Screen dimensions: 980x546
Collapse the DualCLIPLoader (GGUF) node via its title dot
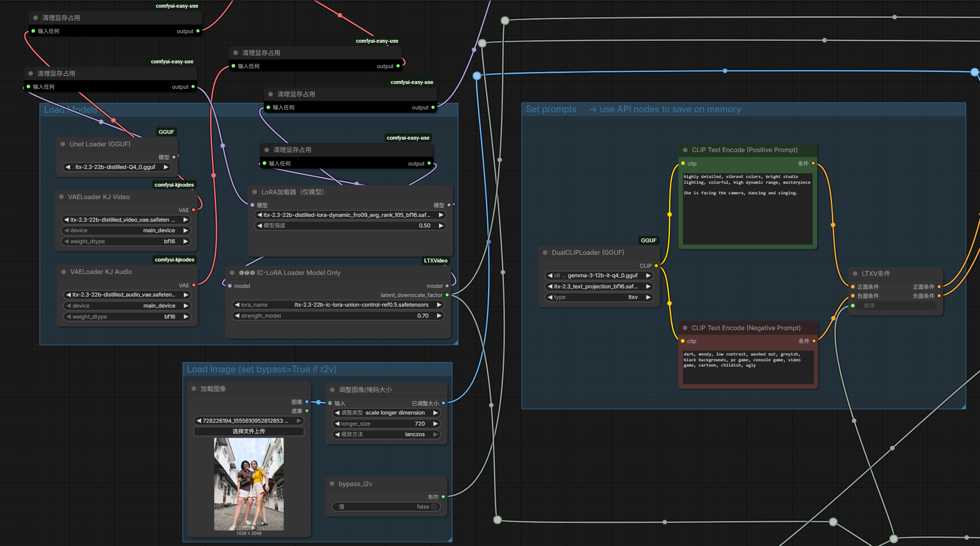coord(545,252)
